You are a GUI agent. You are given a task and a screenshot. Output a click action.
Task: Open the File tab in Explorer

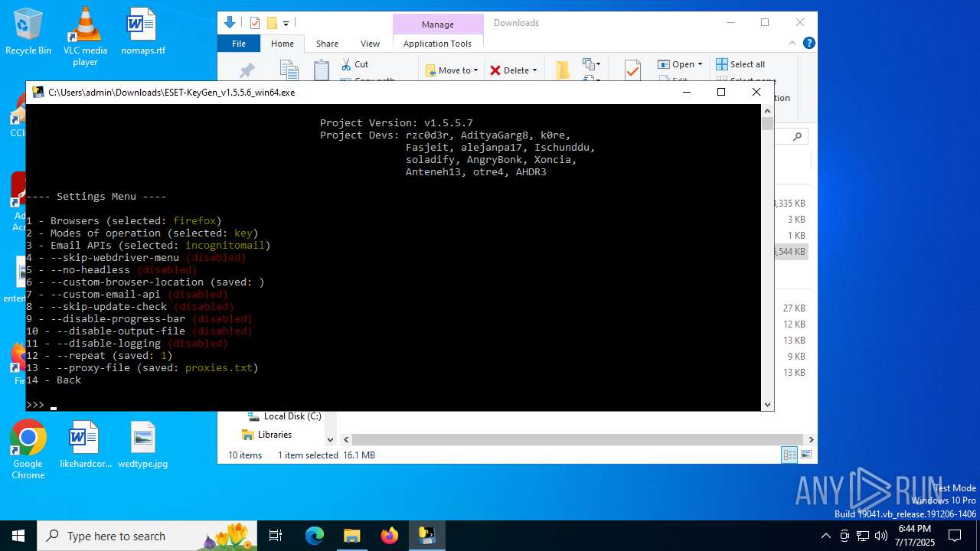239,44
